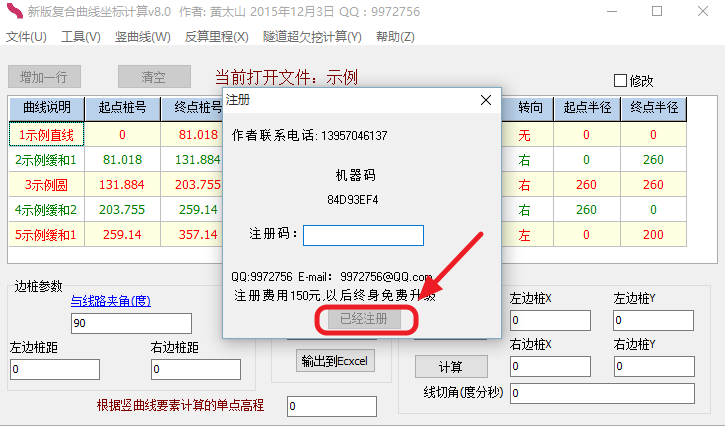Click the machine code 84D93EF4
This screenshot has width=725, height=426.
point(353,200)
